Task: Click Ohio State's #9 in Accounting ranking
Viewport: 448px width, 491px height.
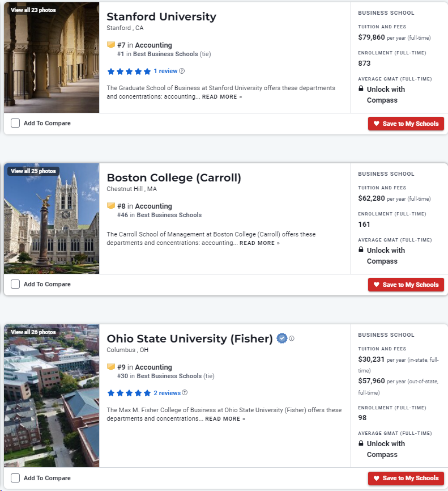Action: pyautogui.click(x=144, y=367)
